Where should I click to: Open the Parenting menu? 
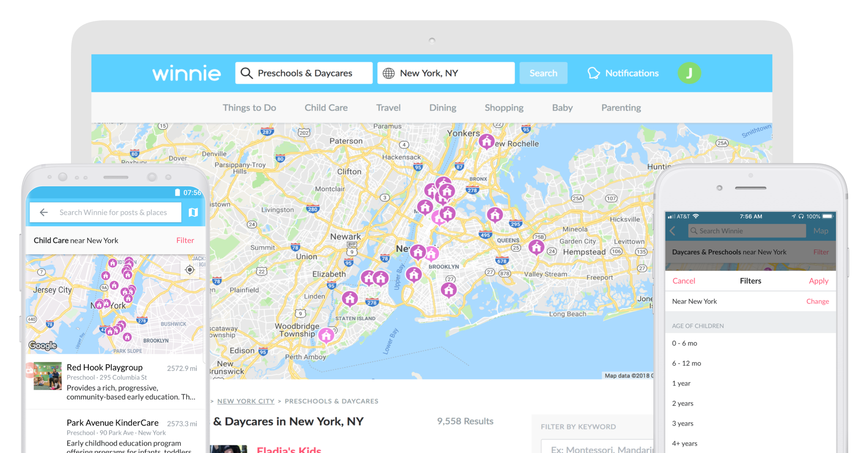(x=621, y=108)
